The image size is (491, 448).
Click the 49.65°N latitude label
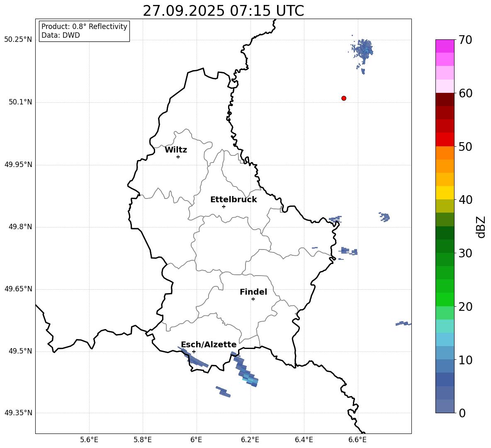point(18,289)
